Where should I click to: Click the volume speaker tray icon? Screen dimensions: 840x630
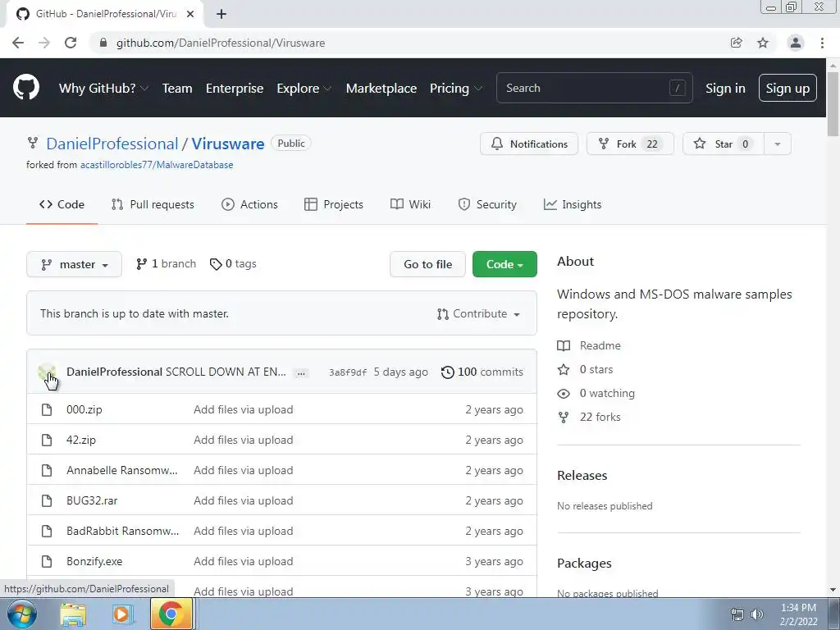coord(757,614)
